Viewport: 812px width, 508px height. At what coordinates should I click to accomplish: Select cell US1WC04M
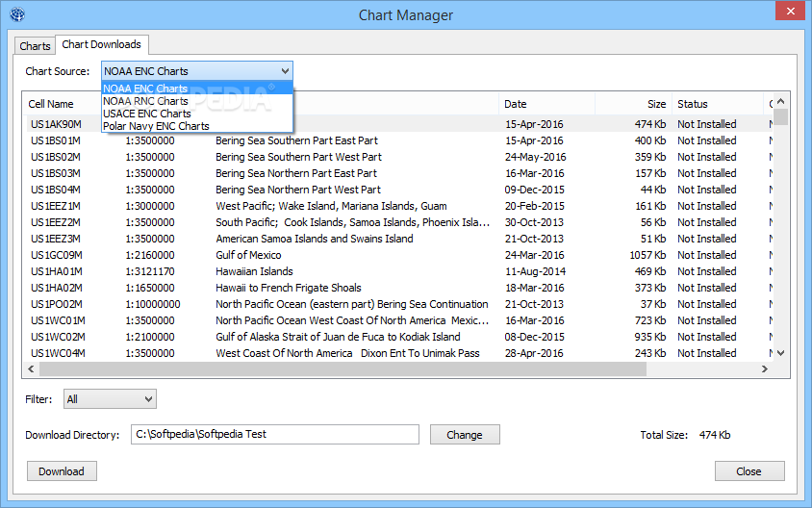point(58,353)
